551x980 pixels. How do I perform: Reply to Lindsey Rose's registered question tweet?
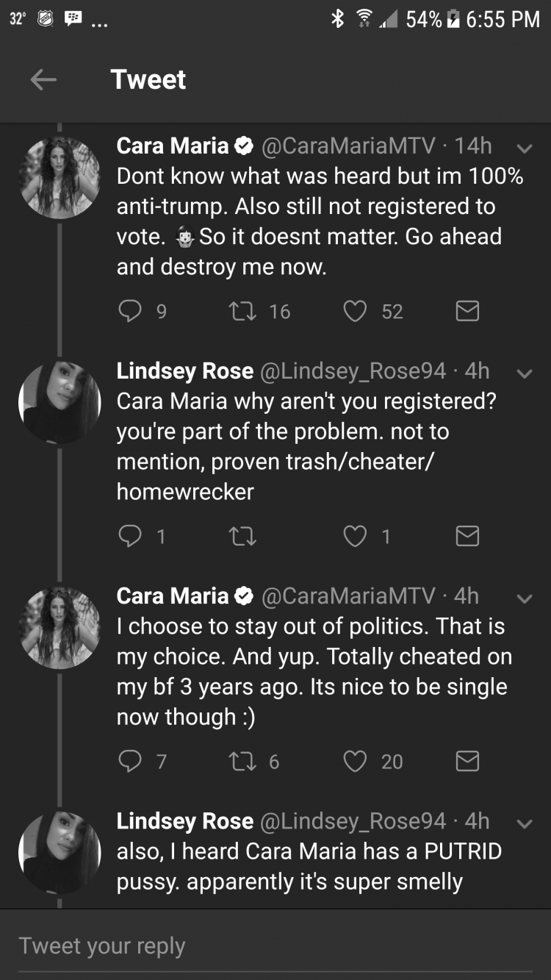click(x=130, y=537)
